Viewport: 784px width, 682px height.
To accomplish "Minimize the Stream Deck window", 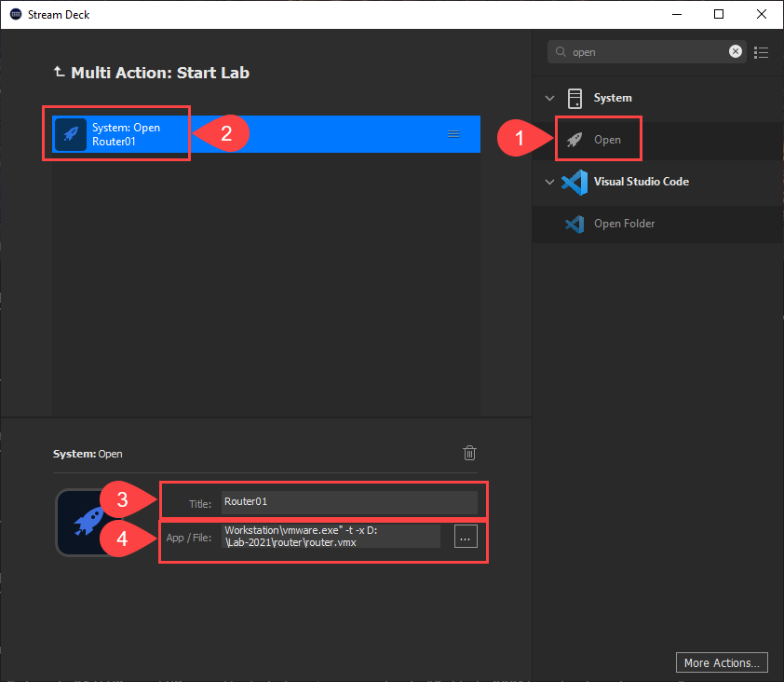I will point(677,14).
